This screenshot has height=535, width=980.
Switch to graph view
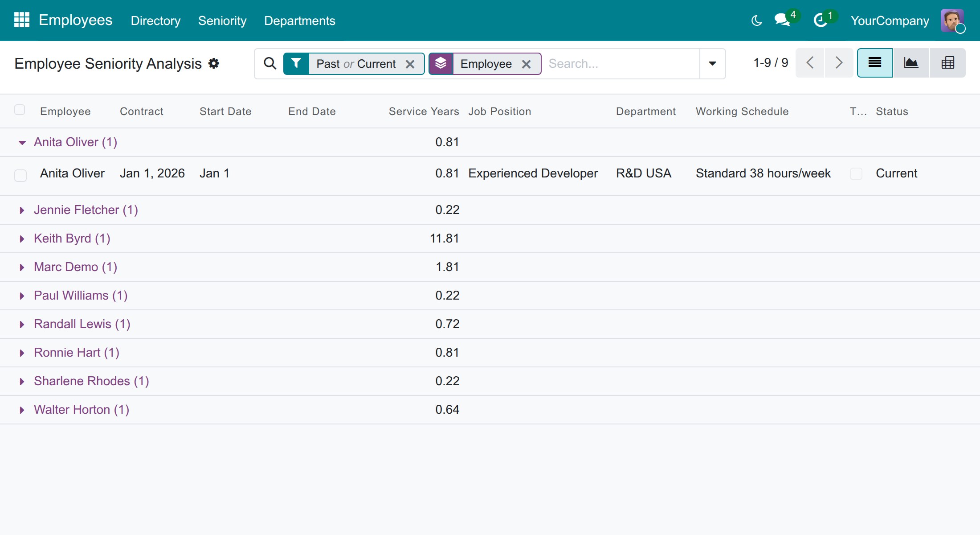[911, 63]
